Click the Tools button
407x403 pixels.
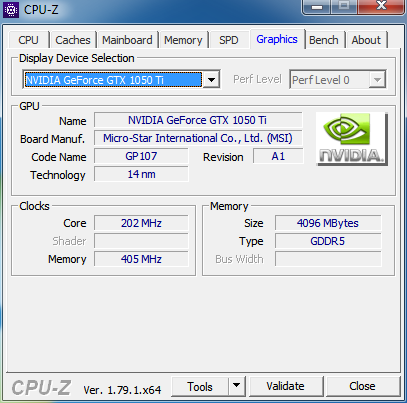[x=200, y=386]
